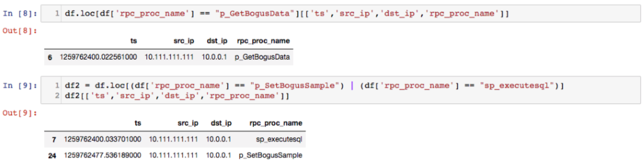Image resolution: width=644 pixels, height=164 pixels.
Task: Click the src_ip header in Out[8] table
Action: point(184,41)
